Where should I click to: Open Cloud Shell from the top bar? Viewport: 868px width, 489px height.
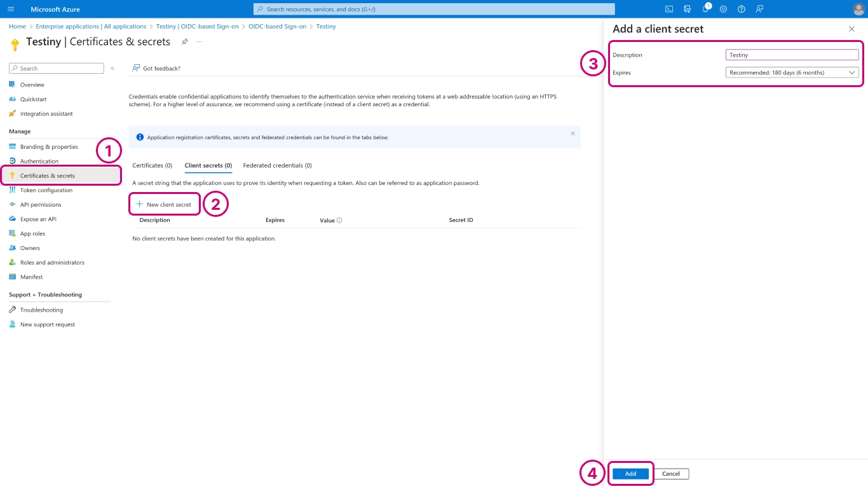point(669,9)
